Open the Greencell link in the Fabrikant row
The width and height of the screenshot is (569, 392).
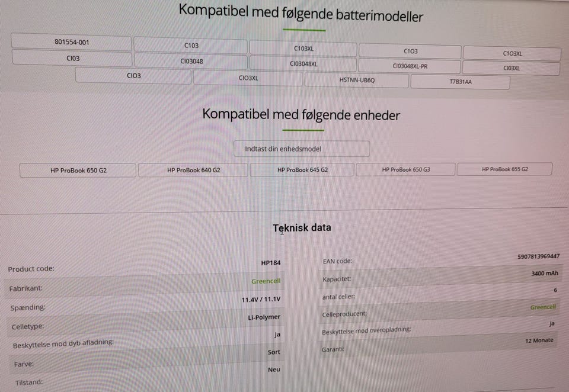coord(266,281)
